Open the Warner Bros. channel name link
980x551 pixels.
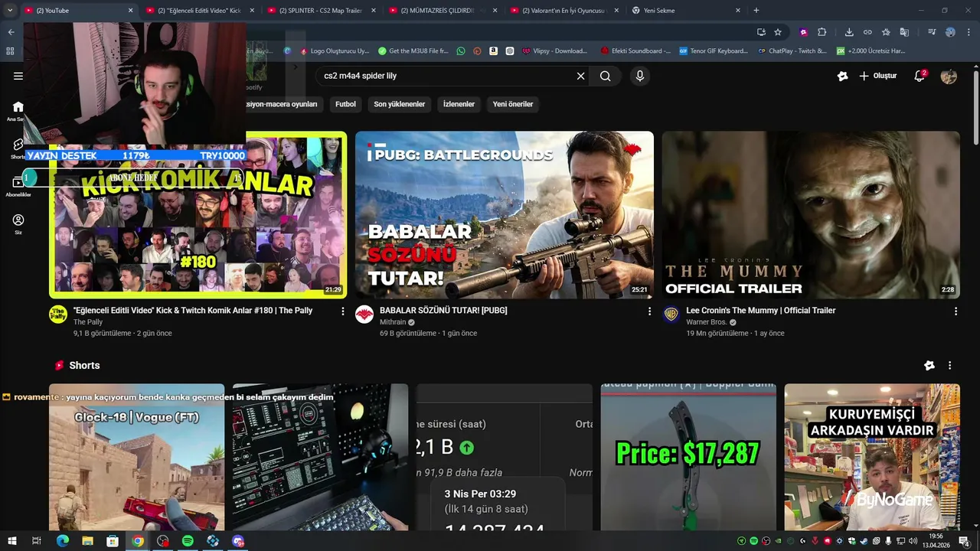[706, 322]
